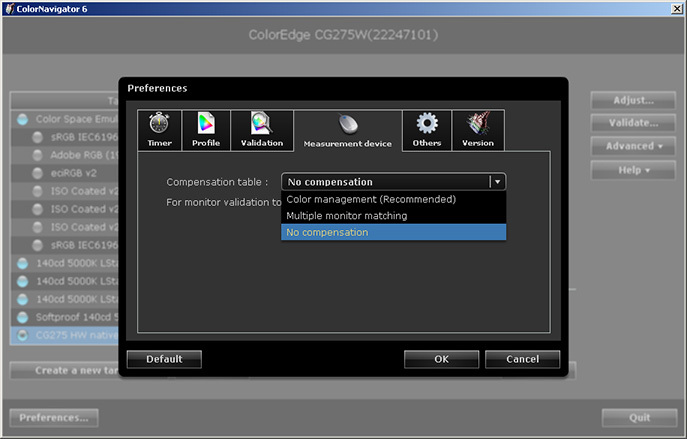Click Validate... button in main window
This screenshot has height=439, width=687.
click(x=633, y=123)
